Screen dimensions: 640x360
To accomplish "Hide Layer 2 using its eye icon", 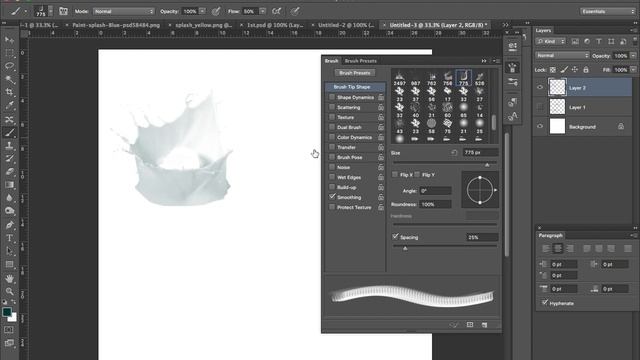I will point(540,87).
